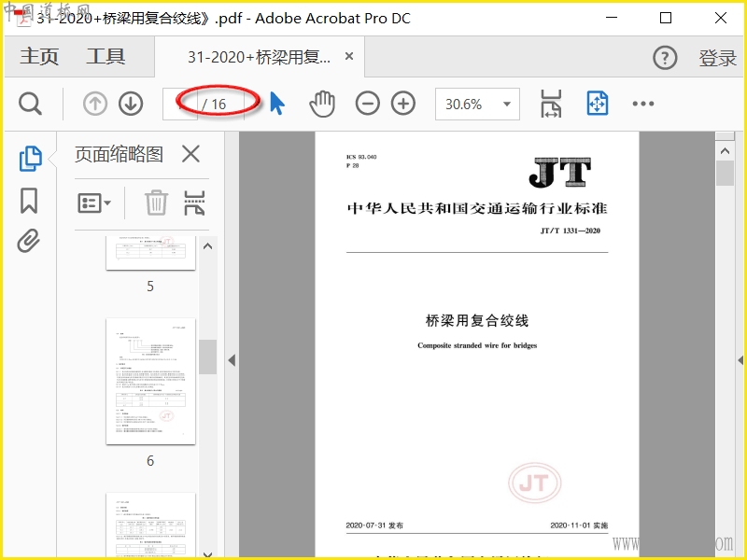The height and width of the screenshot is (560, 747).
Task: Click the text JT/T 1331—2020
Action: pos(571,231)
